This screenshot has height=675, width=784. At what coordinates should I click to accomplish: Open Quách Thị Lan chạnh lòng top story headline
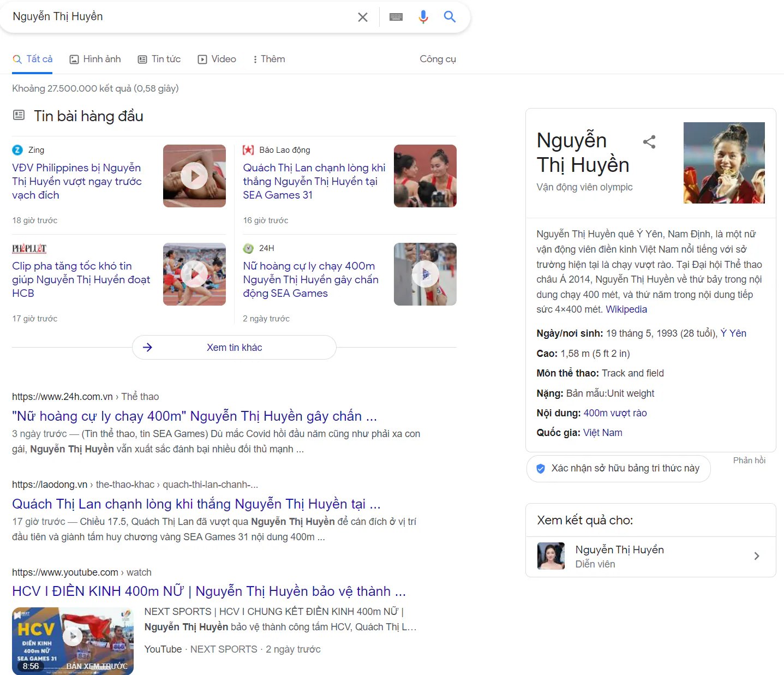[x=314, y=181]
